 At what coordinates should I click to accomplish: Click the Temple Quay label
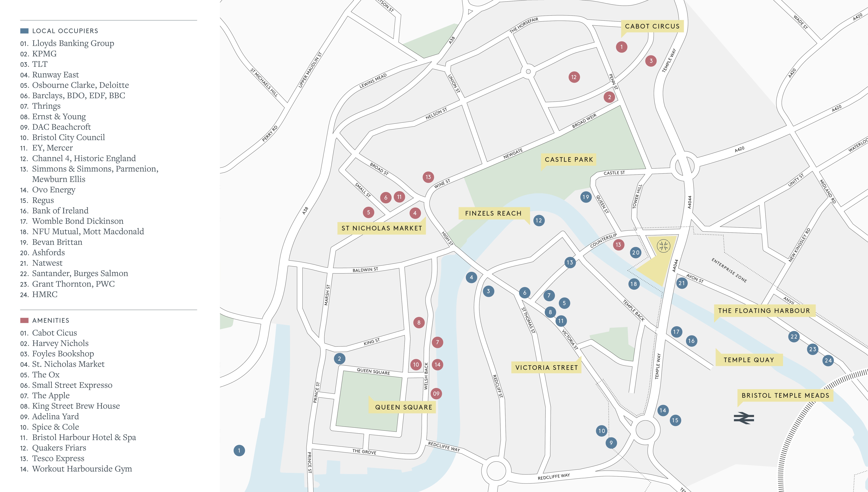[749, 360]
